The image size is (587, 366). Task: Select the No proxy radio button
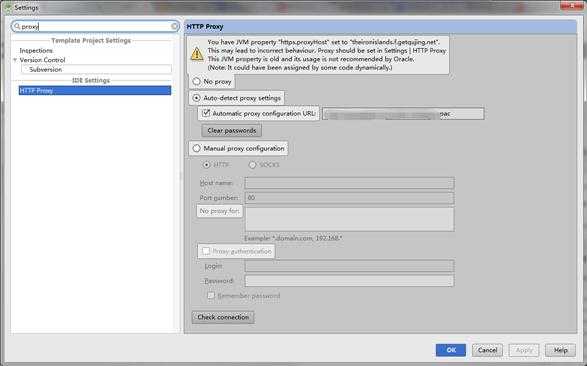(197, 81)
